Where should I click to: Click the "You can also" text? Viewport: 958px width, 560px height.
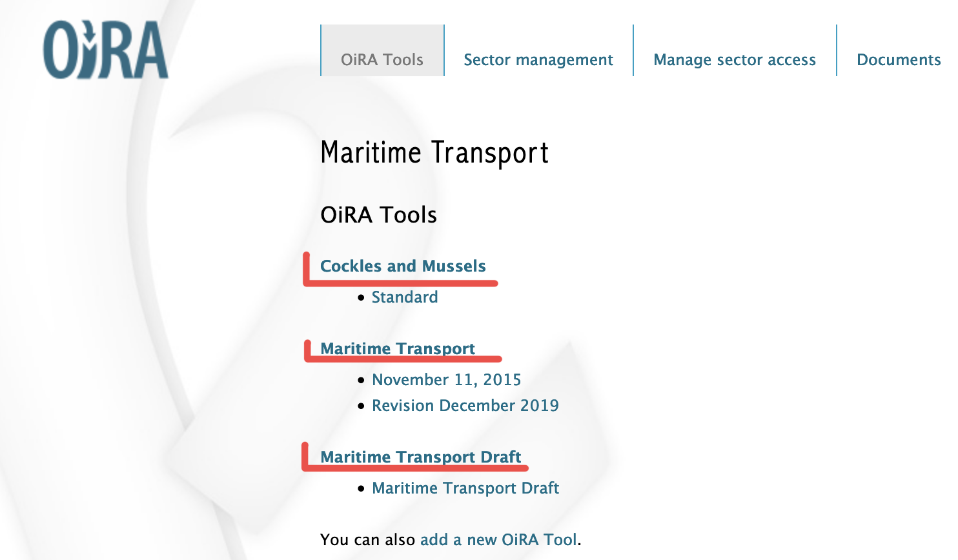pyautogui.click(x=368, y=539)
